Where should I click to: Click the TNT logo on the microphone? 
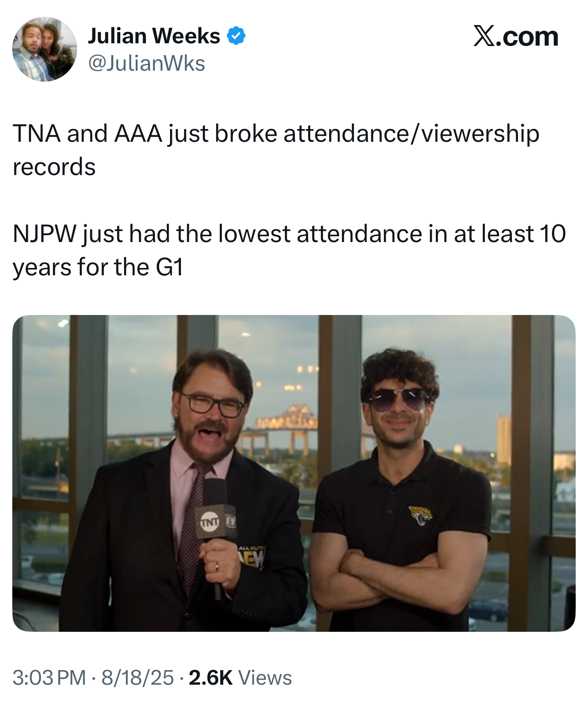point(209,522)
